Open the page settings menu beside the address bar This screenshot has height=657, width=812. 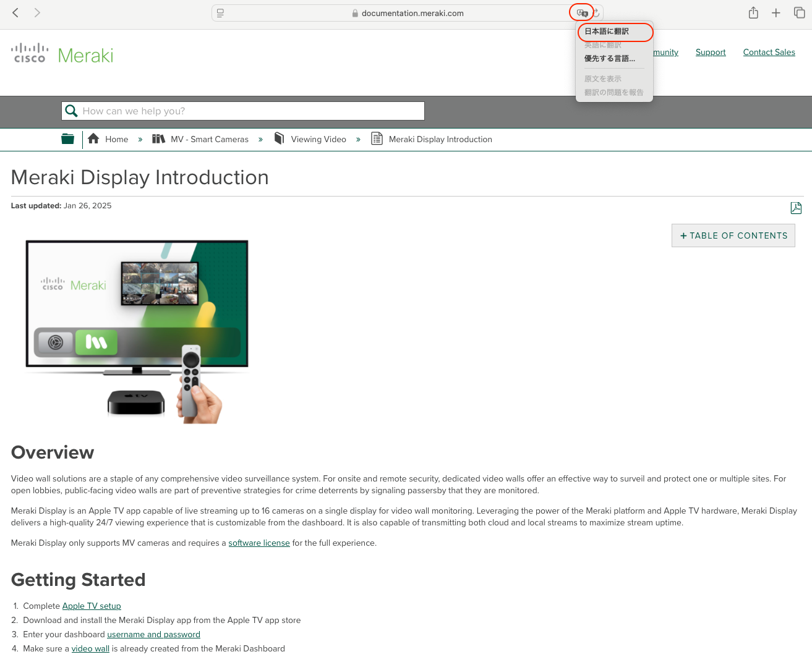[220, 12]
